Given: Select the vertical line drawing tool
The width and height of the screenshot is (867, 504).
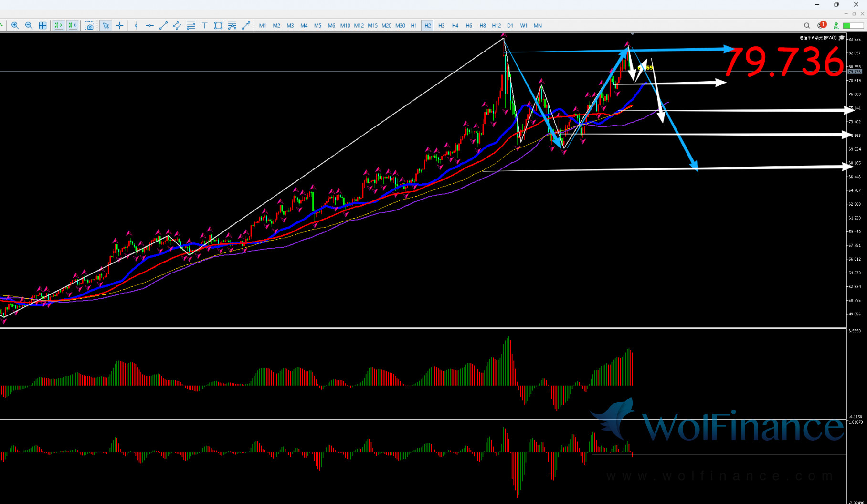Looking at the screenshot, I should [x=136, y=26].
